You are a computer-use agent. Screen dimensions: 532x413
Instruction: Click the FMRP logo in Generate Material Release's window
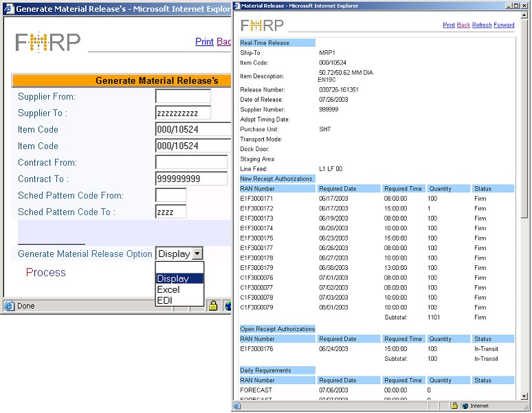pyautogui.click(x=48, y=42)
